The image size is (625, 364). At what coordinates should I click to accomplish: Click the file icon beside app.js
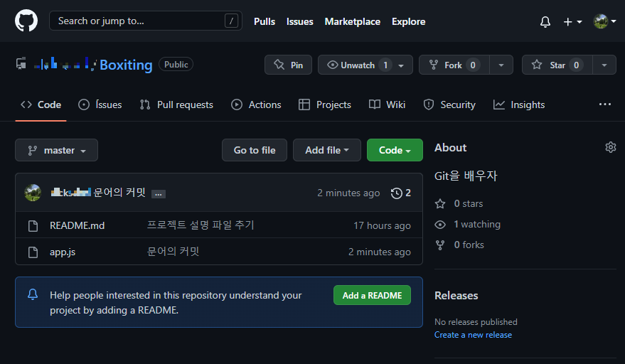pyautogui.click(x=33, y=252)
